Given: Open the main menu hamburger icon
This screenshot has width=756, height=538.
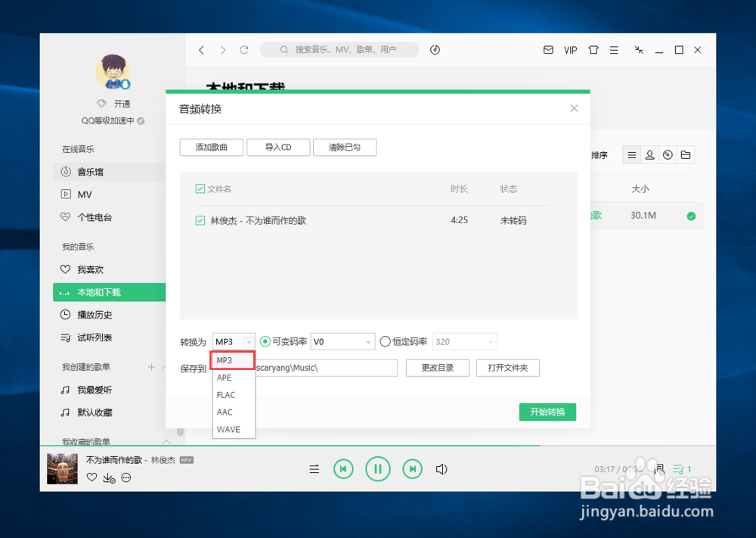Looking at the screenshot, I should tap(614, 50).
